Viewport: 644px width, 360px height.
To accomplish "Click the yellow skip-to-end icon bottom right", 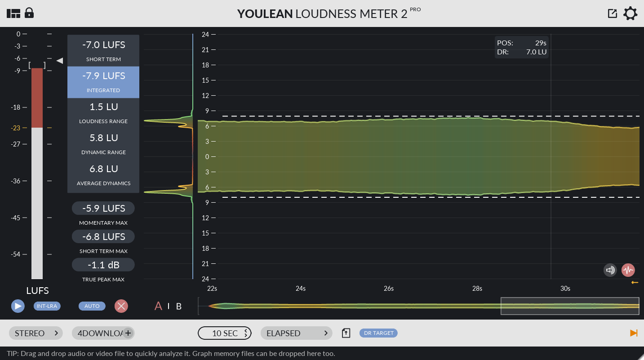I will [634, 333].
